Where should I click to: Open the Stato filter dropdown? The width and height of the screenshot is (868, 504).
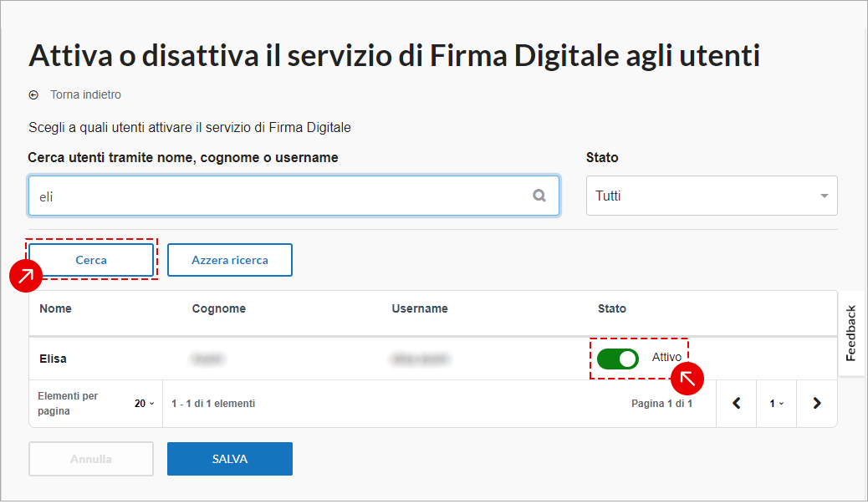click(712, 196)
